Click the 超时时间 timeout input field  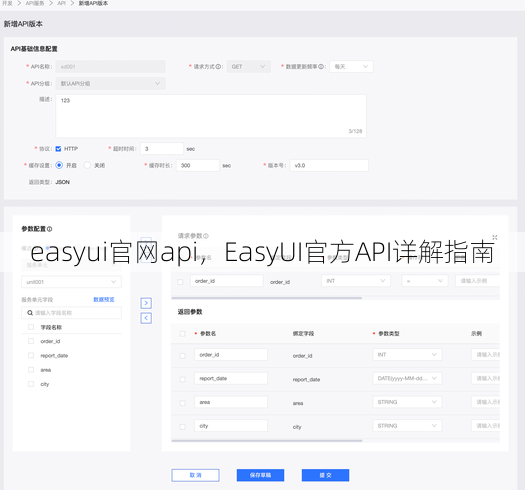click(x=162, y=149)
